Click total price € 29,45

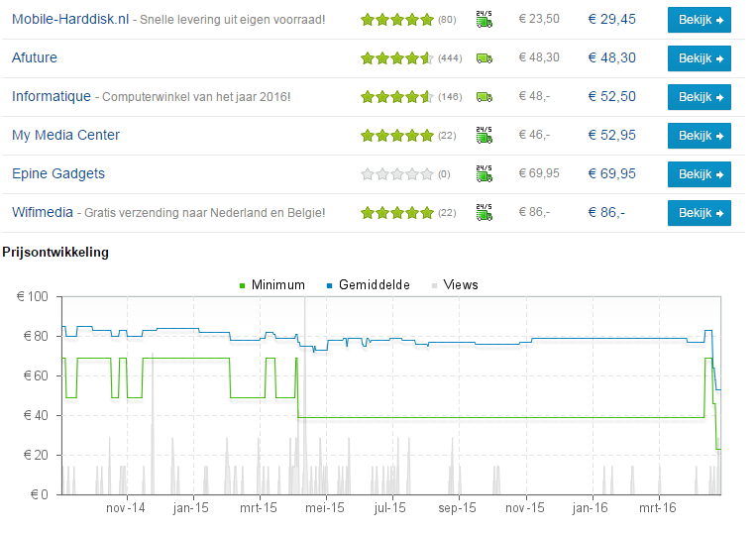pyautogui.click(x=612, y=19)
